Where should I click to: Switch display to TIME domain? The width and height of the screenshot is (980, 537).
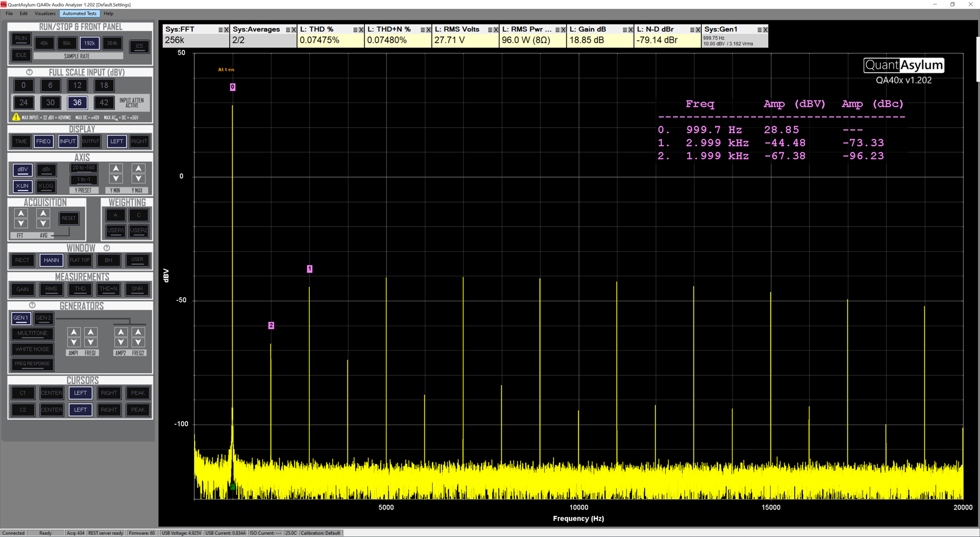click(21, 141)
